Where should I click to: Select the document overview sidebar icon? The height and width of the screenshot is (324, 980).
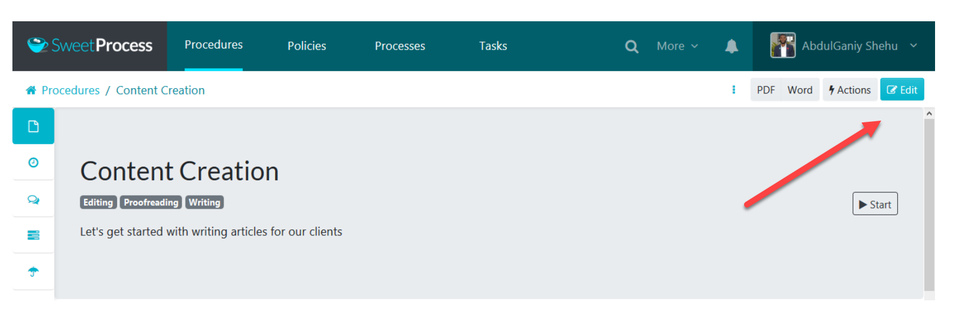(33, 126)
